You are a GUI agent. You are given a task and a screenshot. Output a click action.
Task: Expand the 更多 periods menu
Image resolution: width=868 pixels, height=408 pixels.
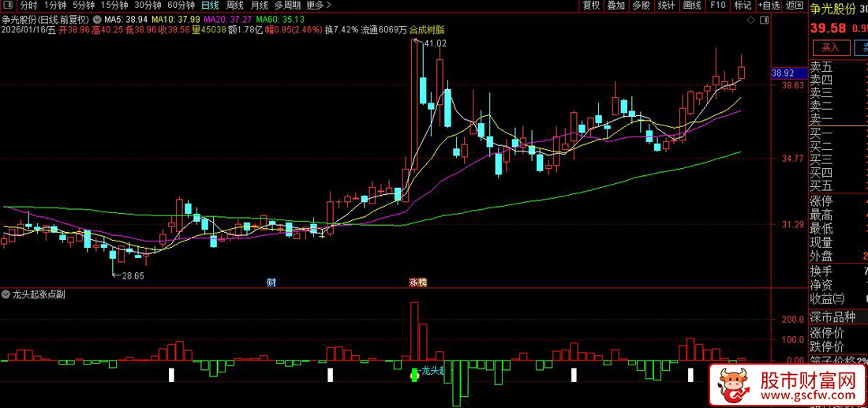(x=319, y=6)
